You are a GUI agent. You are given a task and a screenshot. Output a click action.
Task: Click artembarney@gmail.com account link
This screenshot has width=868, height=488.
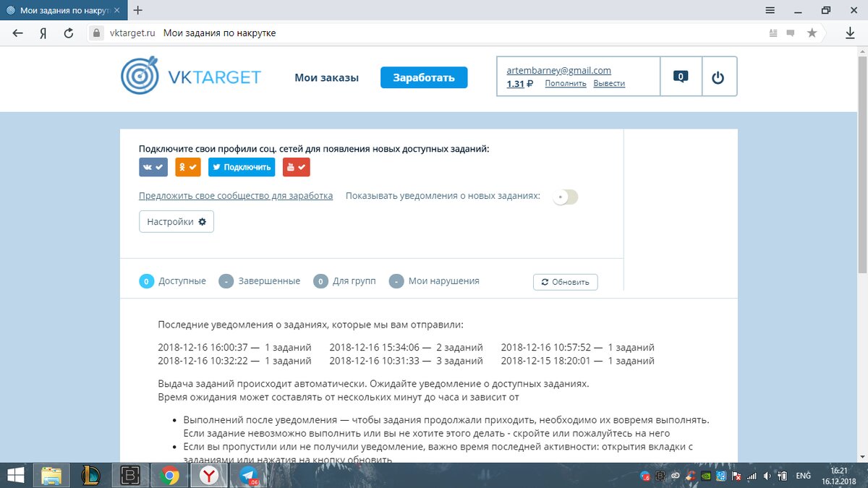pyautogui.click(x=558, y=70)
